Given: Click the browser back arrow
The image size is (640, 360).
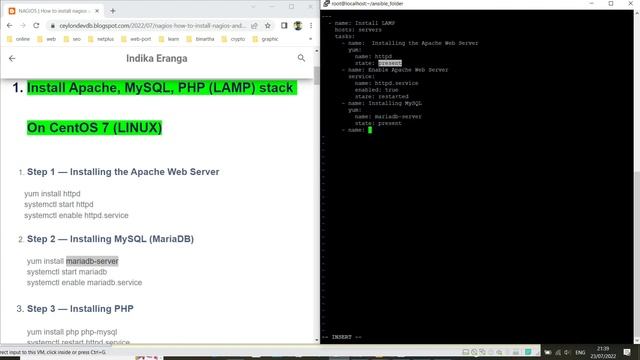Looking at the screenshot, I should click(10, 25).
